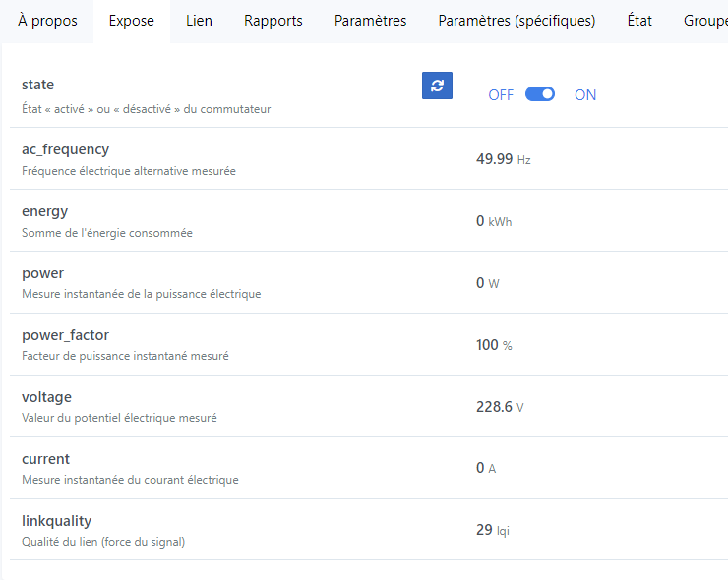Screen dimensions: 728x580
Task: Click the state property name
Action: [37, 85]
